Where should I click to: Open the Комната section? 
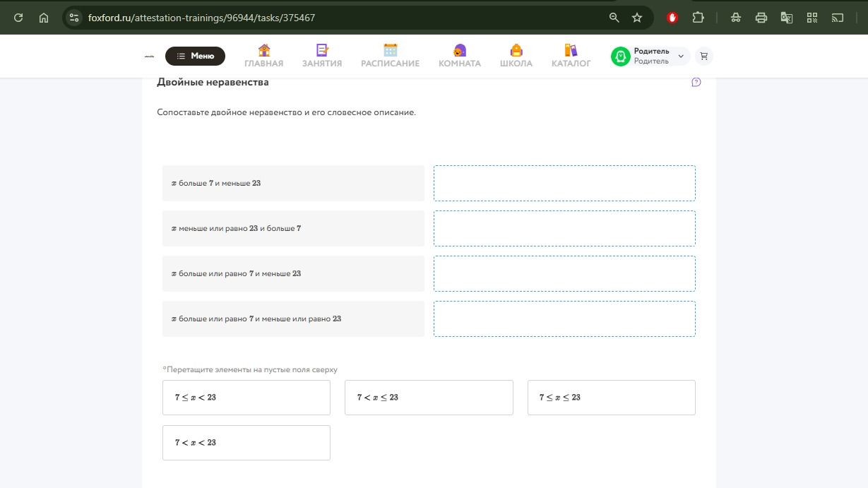point(460,56)
